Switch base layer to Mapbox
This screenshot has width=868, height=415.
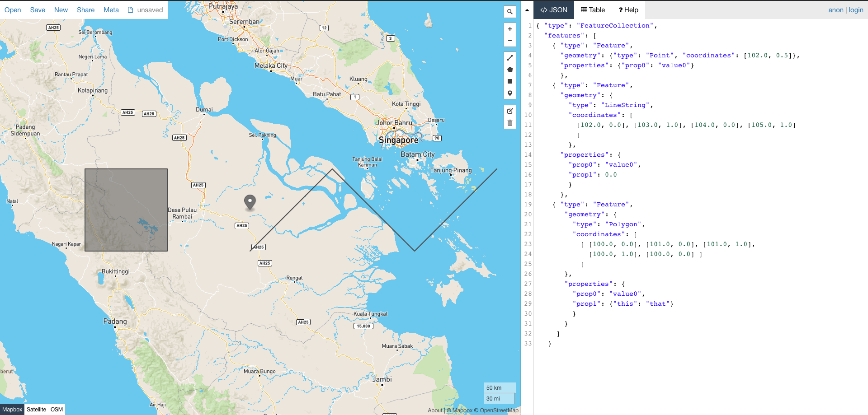pos(12,410)
